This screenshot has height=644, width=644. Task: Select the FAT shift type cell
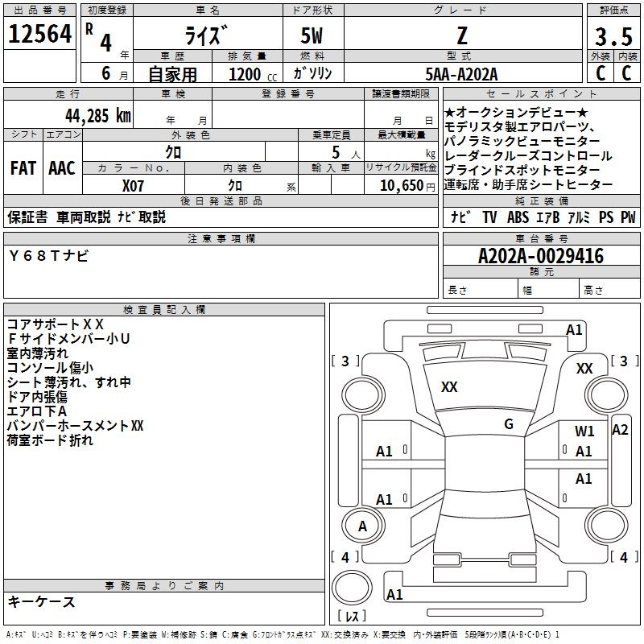23,167
